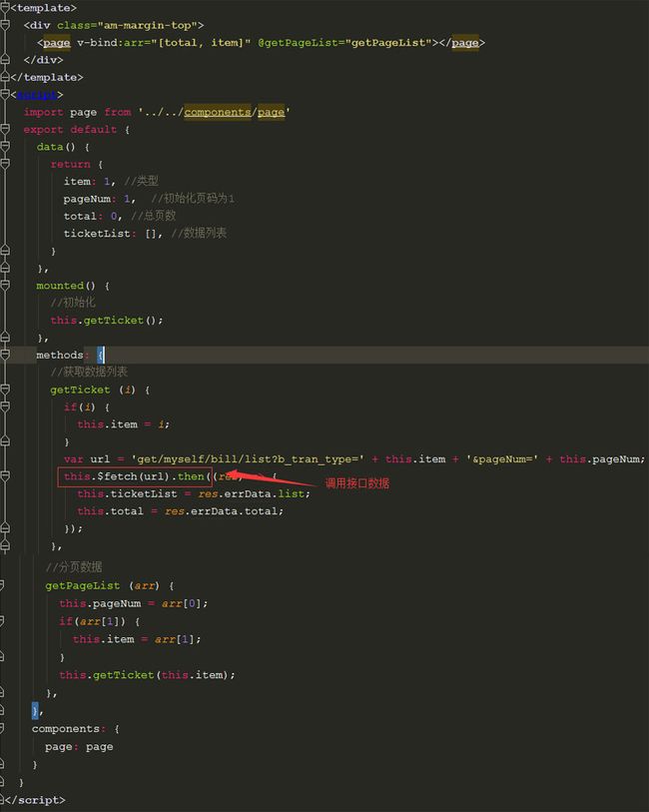Fold the methods object block
Viewport: 649px width, 812px height.
click(x=5, y=355)
